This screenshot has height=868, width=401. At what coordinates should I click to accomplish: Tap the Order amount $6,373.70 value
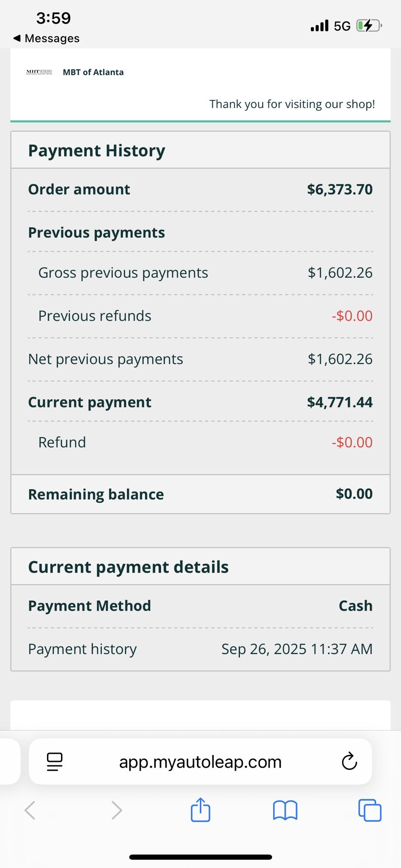pos(340,189)
